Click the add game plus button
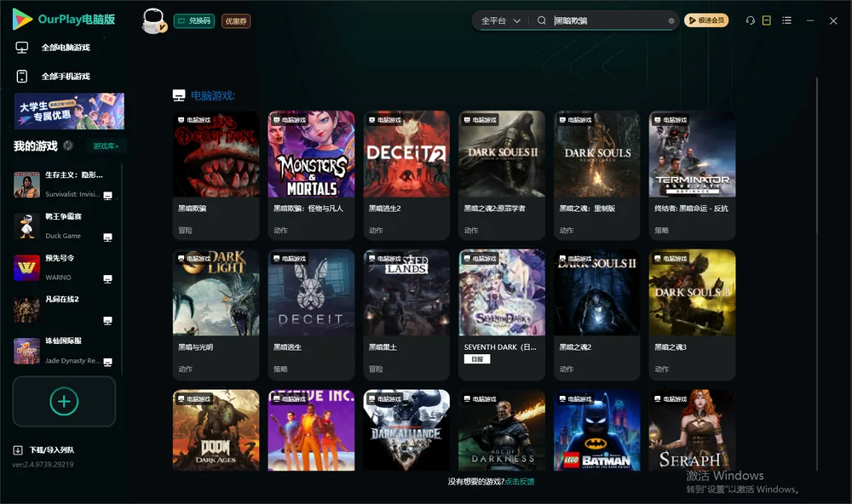 (x=64, y=401)
